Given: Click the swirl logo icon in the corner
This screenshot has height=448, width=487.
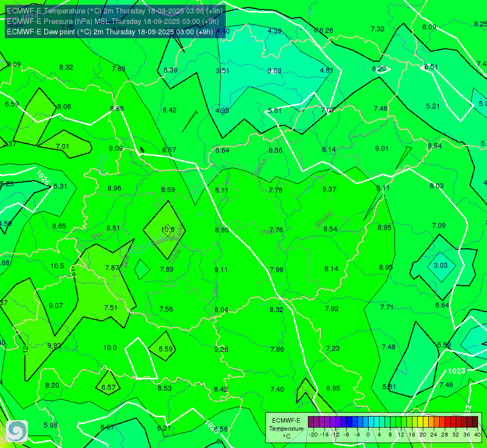Looking at the screenshot, I should point(17,431).
